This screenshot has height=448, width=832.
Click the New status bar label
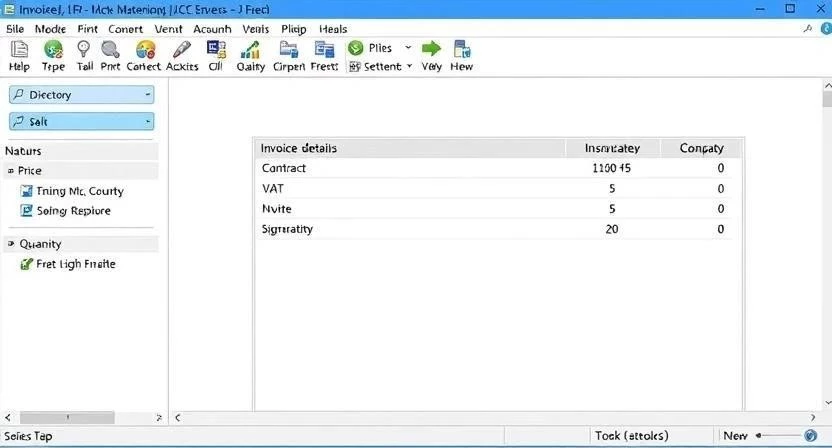(x=735, y=436)
